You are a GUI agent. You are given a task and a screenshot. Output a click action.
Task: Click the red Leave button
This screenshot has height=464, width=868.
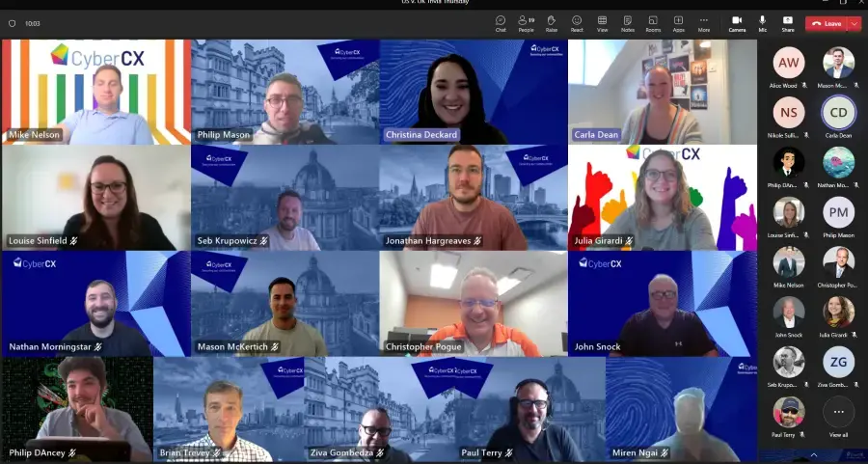coord(827,23)
